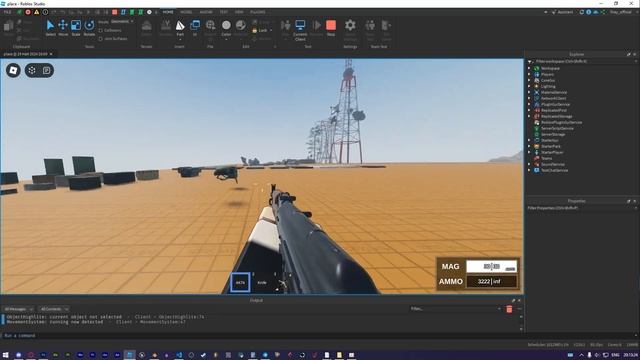640x360 pixels.
Task: Switch to the MODEL ribbon tab
Action: (186, 12)
